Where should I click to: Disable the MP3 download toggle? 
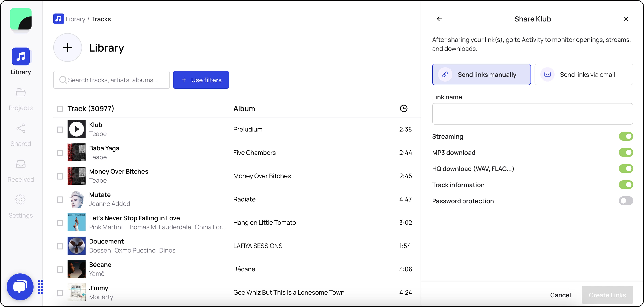click(626, 152)
